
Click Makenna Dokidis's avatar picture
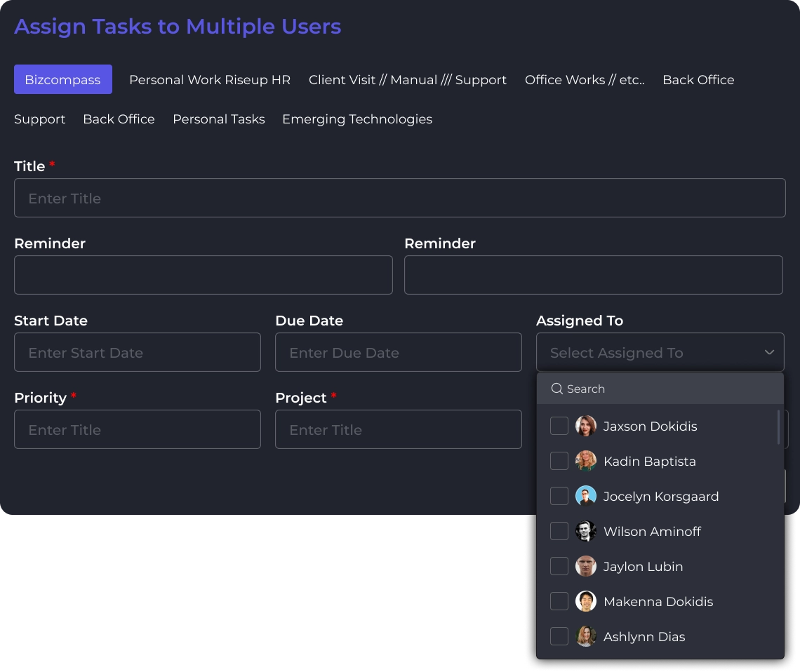[586, 601]
